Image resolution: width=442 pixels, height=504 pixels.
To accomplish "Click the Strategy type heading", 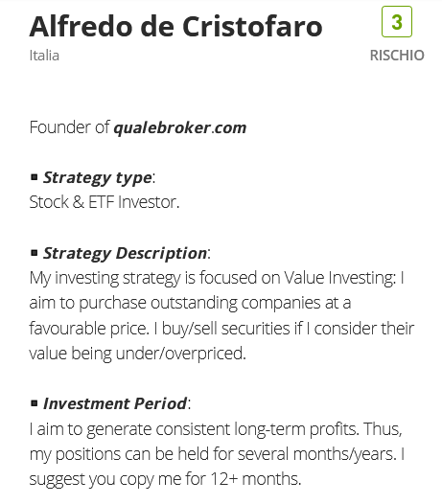I will tap(98, 178).
